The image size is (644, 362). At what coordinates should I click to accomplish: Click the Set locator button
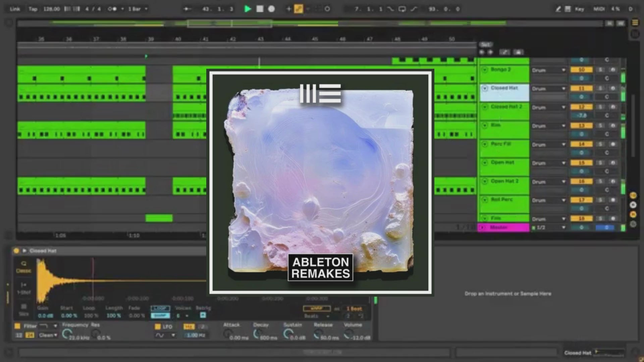(485, 45)
